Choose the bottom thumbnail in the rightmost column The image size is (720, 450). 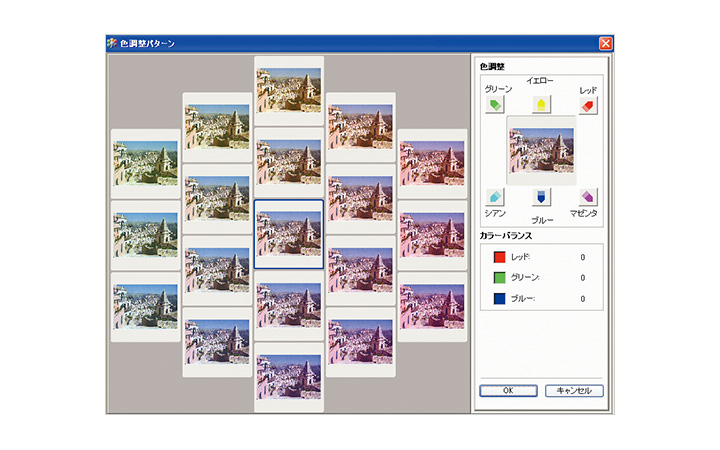(432, 306)
